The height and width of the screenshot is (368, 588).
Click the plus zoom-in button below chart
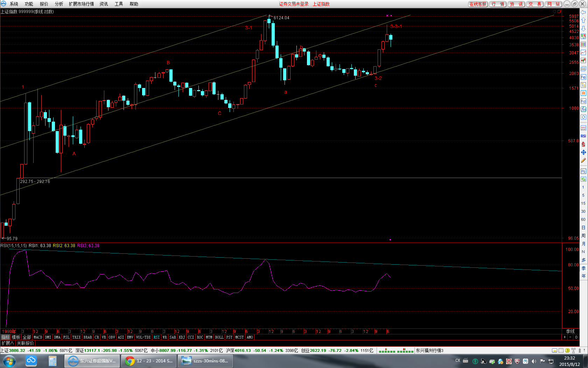(565, 337)
